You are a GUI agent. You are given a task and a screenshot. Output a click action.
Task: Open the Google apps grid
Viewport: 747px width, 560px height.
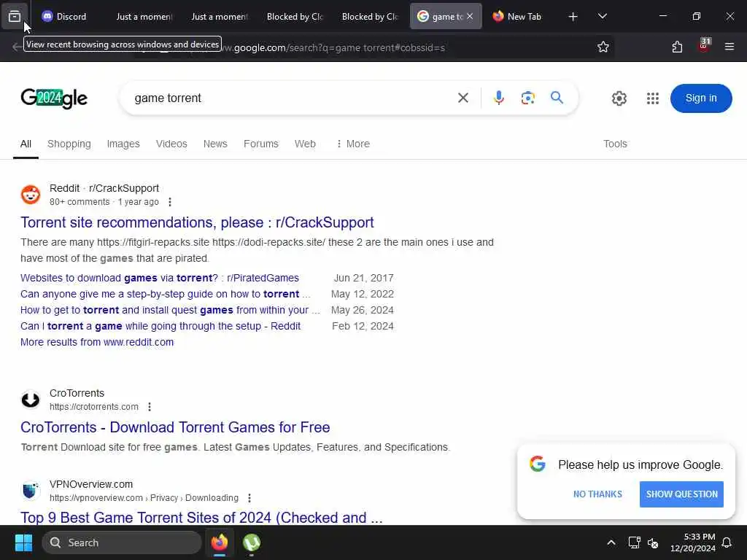[x=653, y=98]
